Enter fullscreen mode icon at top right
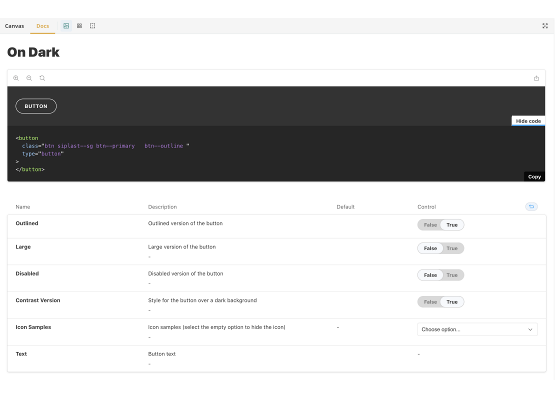This screenshot has width=555, height=398. tap(545, 26)
